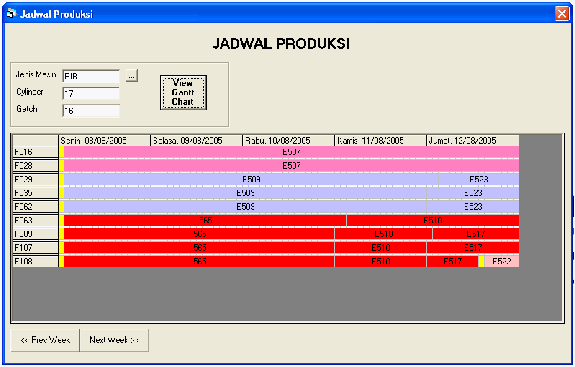Click into the Cylinder input field
This screenshot has height=367, width=575.
pos(91,93)
